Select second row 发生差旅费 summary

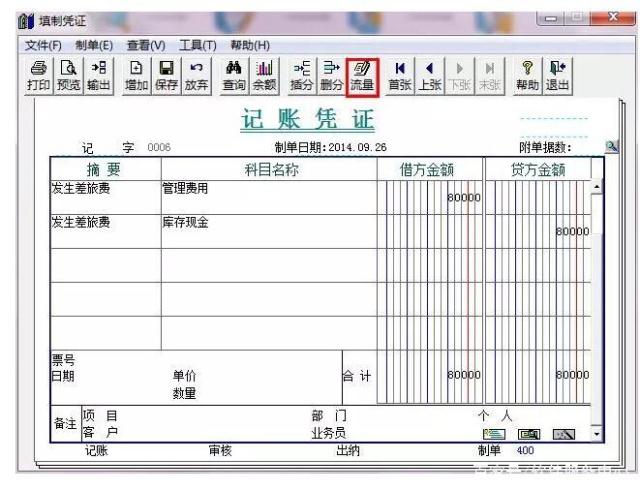click(106, 232)
